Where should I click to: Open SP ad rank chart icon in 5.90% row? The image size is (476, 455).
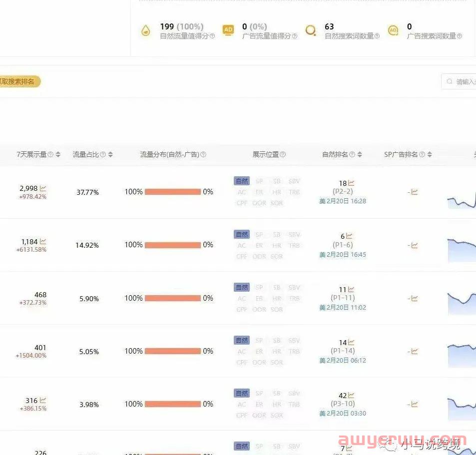415,298
